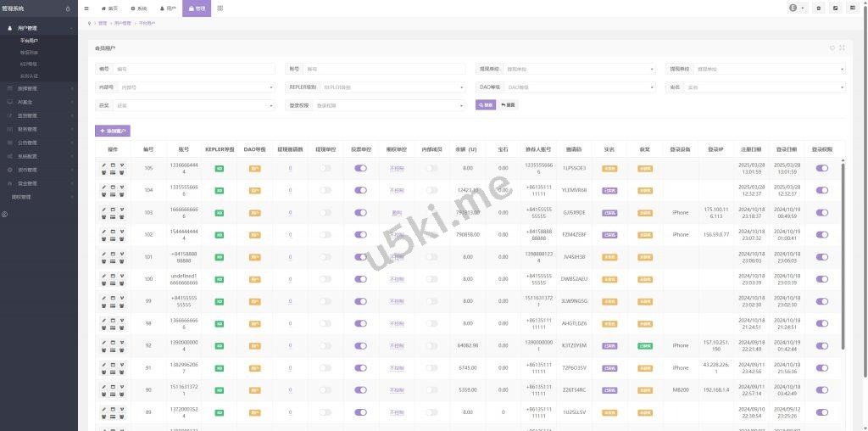
Task: Click the purple 搜索 search button
Action: pyautogui.click(x=486, y=105)
